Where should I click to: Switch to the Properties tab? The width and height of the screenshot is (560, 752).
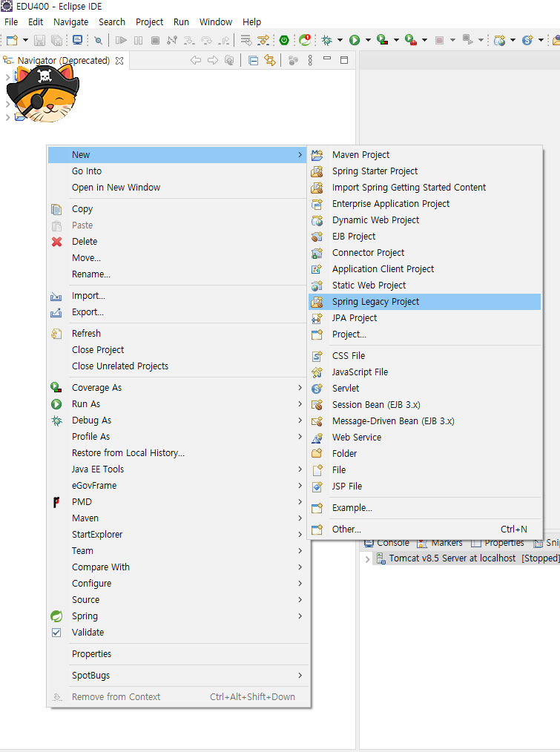498,543
